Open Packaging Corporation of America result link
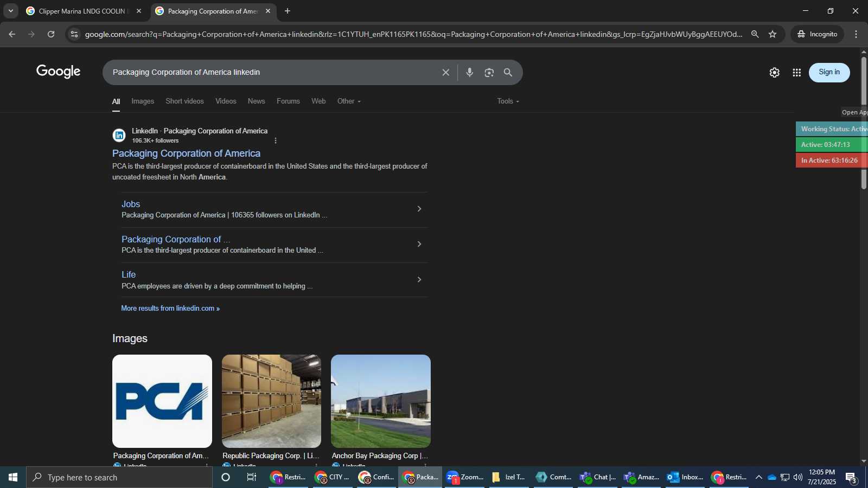Image resolution: width=868 pixels, height=488 pixels. click(186, 153)
